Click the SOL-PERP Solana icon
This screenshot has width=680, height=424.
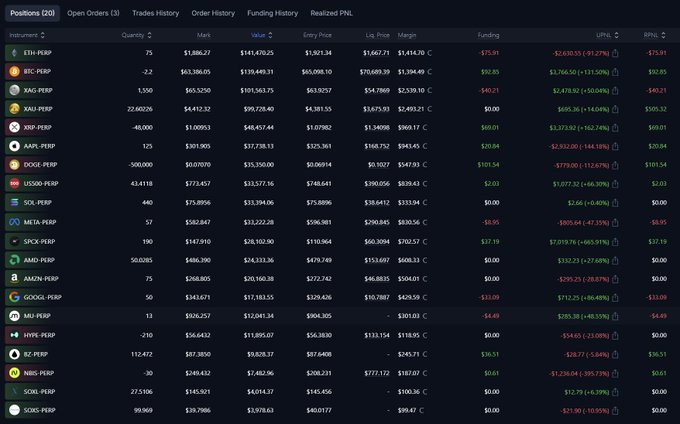14,202
